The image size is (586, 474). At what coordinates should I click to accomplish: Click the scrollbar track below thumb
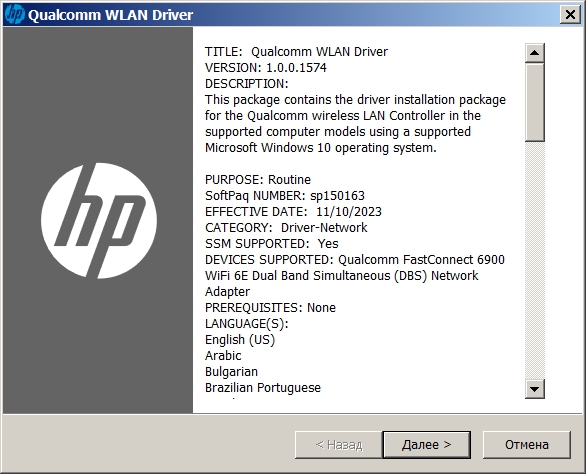click(534, 260)
